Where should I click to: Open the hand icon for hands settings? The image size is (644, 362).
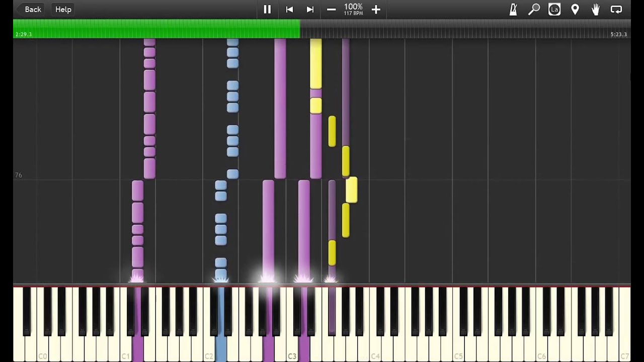(x=596, y=9)
